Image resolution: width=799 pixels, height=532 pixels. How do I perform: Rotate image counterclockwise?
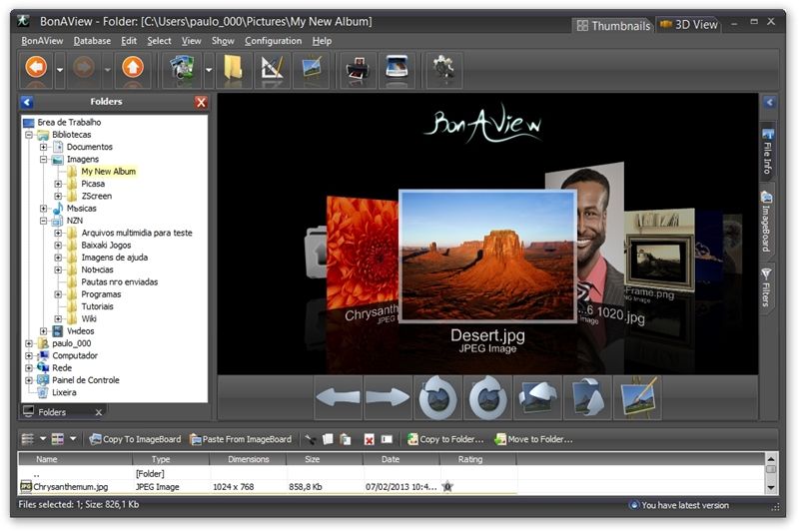(x=437, y=397)
